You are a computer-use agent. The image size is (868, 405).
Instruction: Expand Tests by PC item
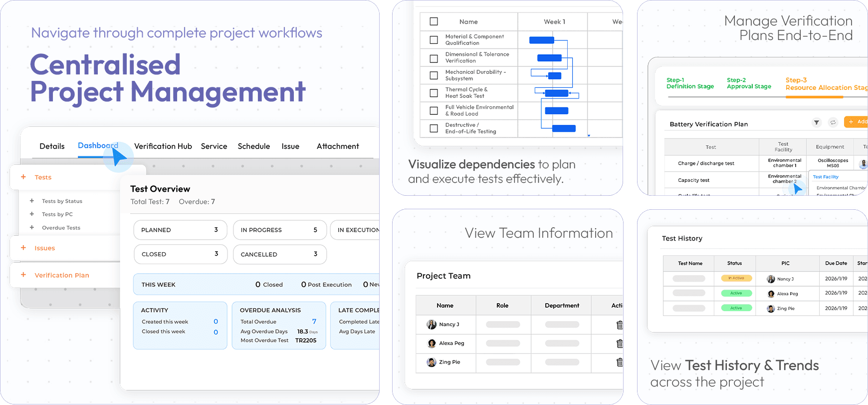click(32, 214)
